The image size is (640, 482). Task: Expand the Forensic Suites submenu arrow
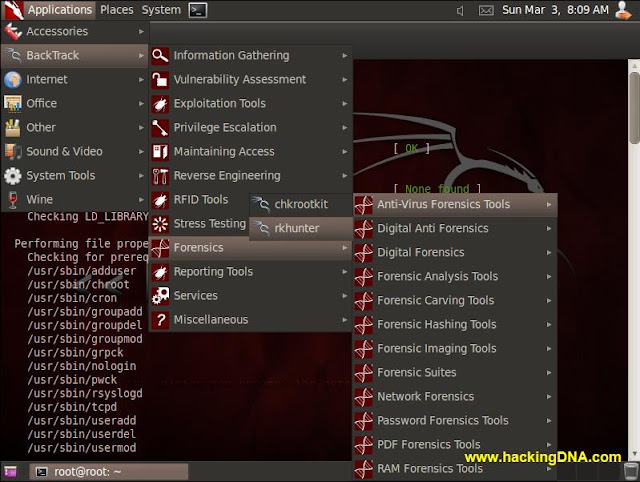[x=549, y=373]
